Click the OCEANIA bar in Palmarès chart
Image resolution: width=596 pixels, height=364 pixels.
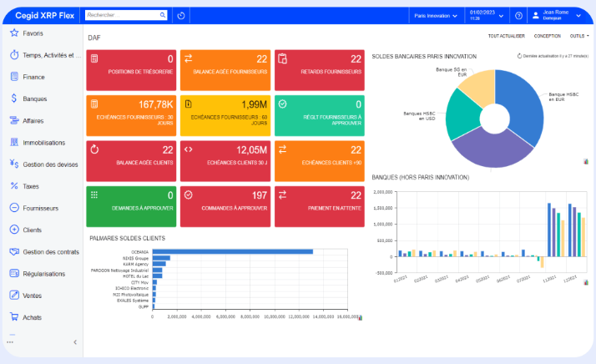(x=233, y=252)
